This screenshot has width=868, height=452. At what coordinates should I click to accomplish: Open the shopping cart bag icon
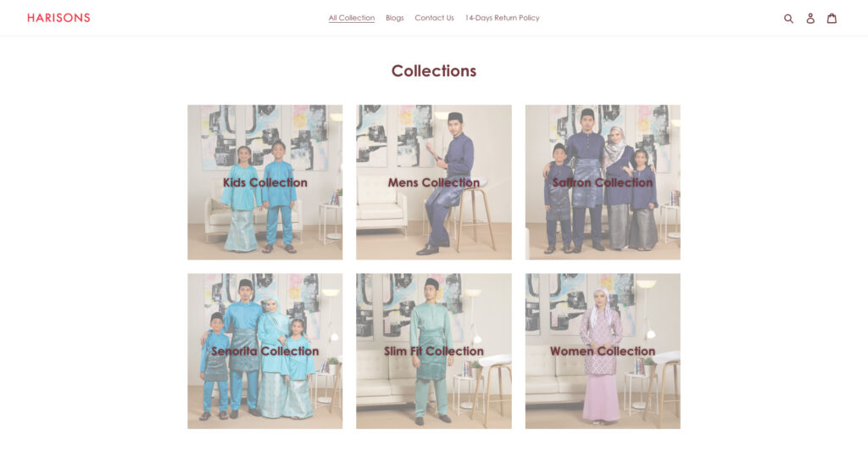(832, 19)
